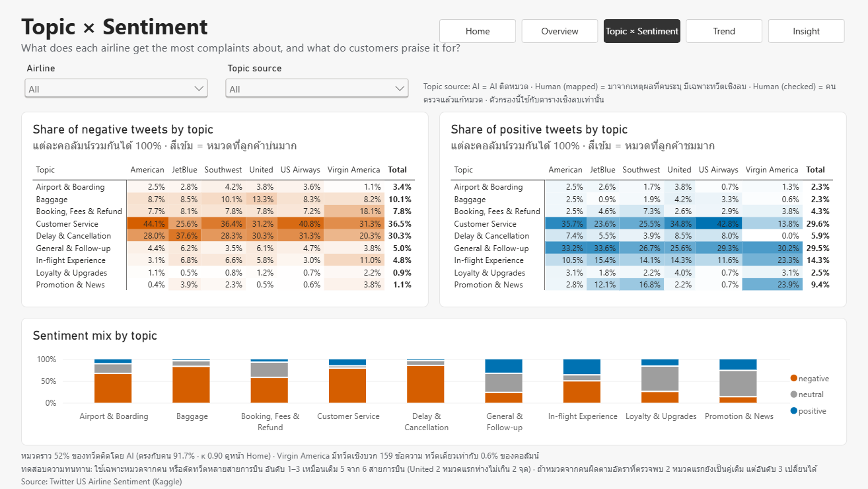
Task: Select the orange segment of the Delay & Cancellation bar
Action: tap(426, 384)
